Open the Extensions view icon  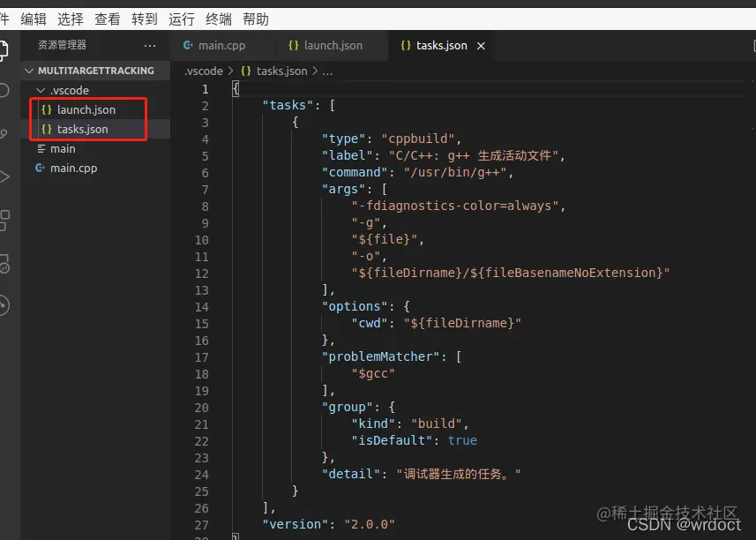point(4,221)
